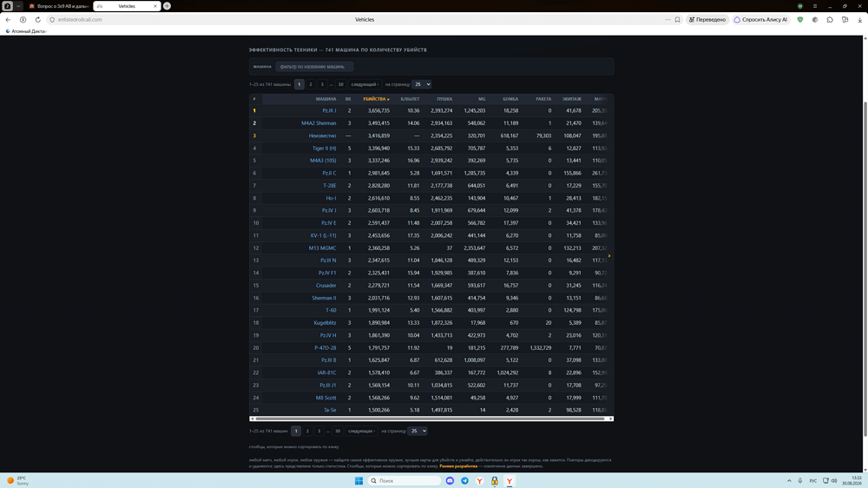The width and height of the screenshot is (868, 488).
Task: Select the Vehicles browser tab
Action: (127, 6)
